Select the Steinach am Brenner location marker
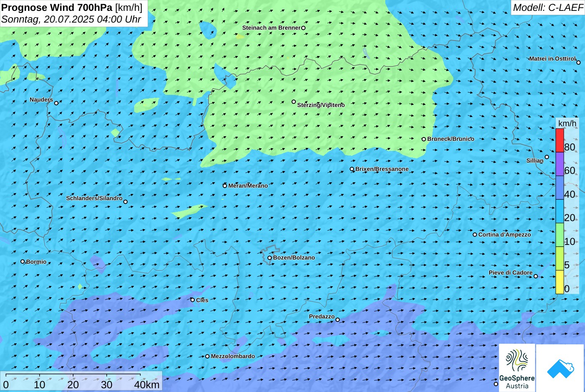The image size is (585, 392). (x=303, y=28)
